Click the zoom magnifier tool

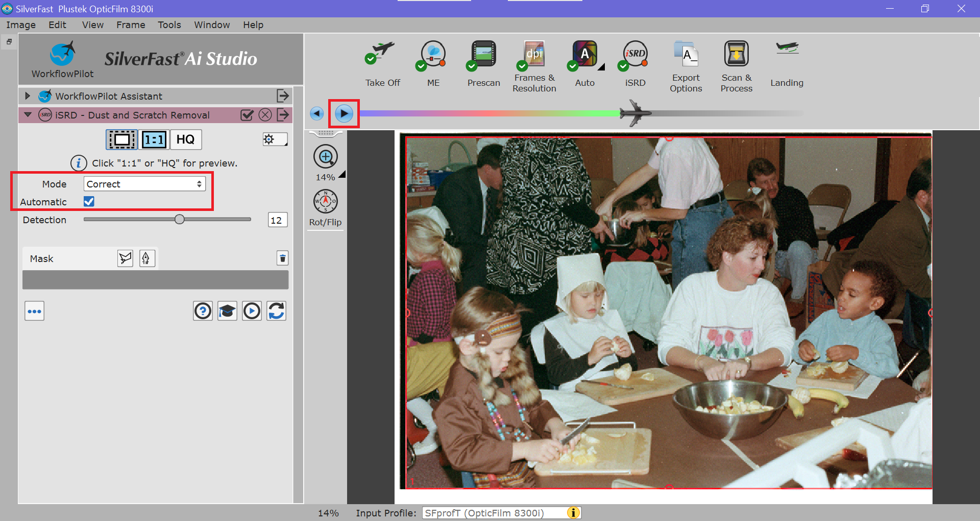click(326, 156)
